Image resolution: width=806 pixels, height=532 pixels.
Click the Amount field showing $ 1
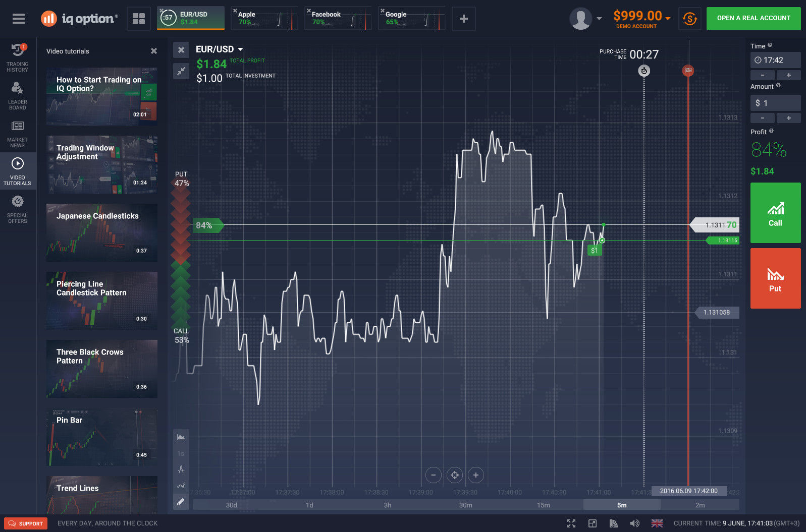(x=775, y=103)
